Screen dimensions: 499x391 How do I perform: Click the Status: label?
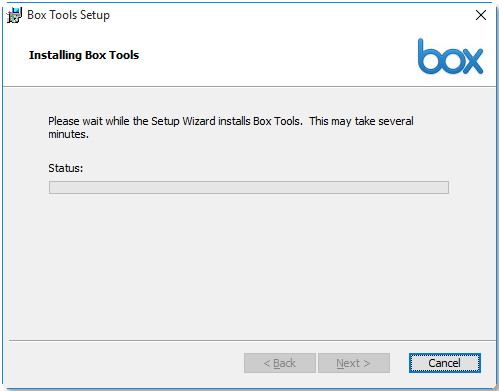pyautogui.click(x=66, y=168)
